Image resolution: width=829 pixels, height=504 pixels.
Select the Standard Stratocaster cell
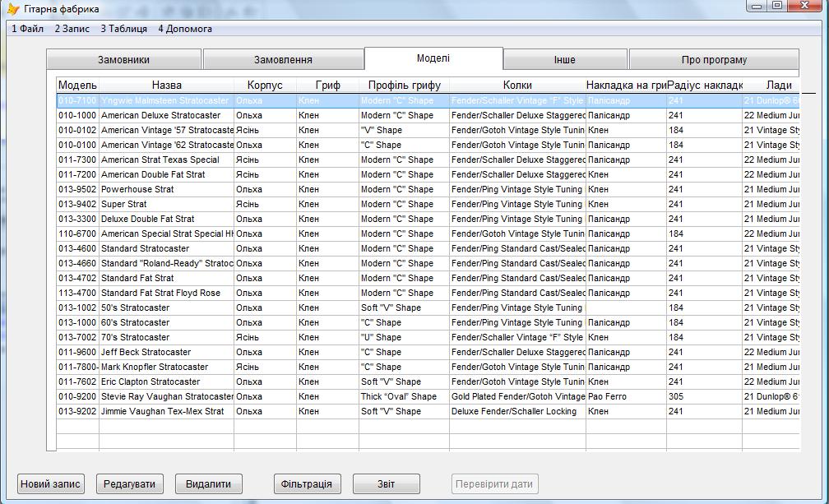click(x=166, y=248)
